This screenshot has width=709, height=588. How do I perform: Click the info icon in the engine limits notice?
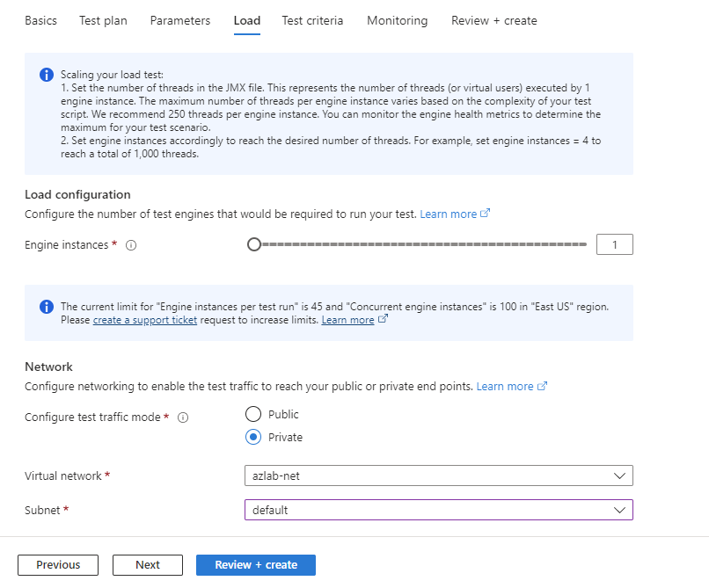(x=46, y=307)
